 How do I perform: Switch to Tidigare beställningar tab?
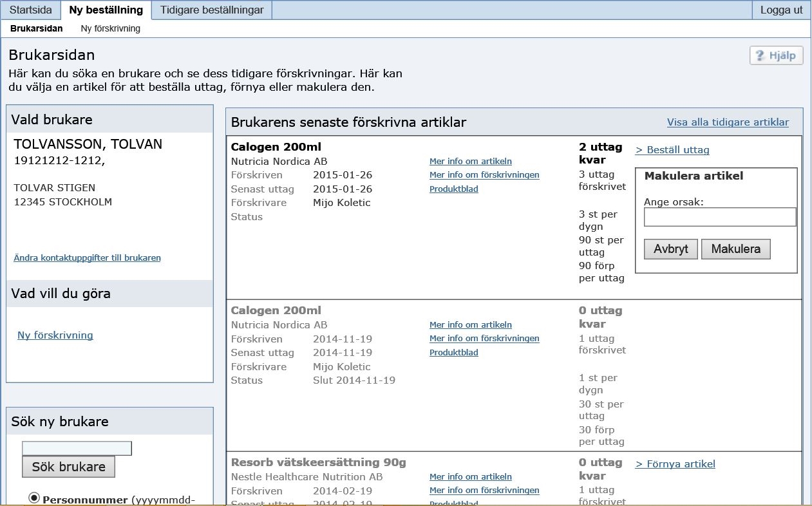[212, 10]
